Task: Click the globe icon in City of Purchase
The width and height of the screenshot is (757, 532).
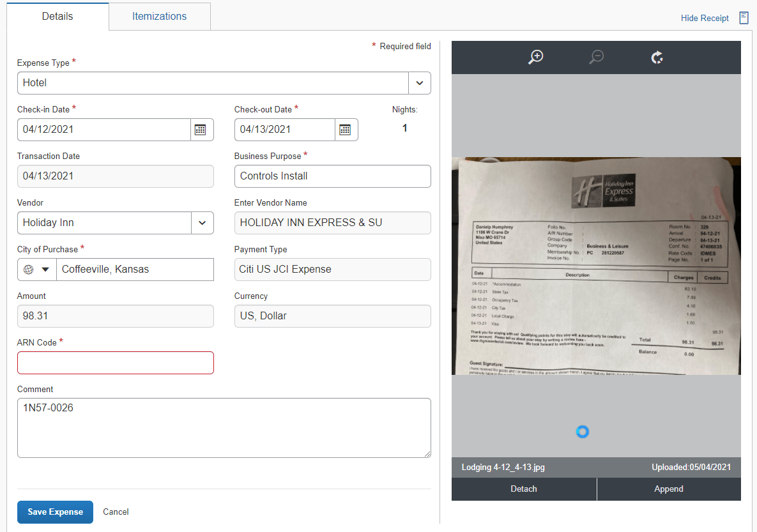Action: coord(29,270)
